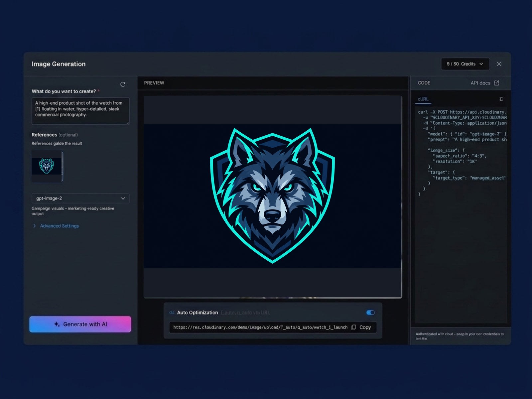Click the copy icon in the URL bar
The width and height of the screenshot is (532, 399).
(x=353, y=327)
